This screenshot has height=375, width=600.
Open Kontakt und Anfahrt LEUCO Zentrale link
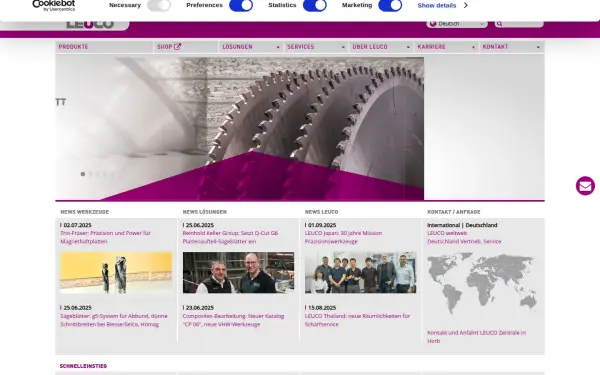(x=476, y=337)
